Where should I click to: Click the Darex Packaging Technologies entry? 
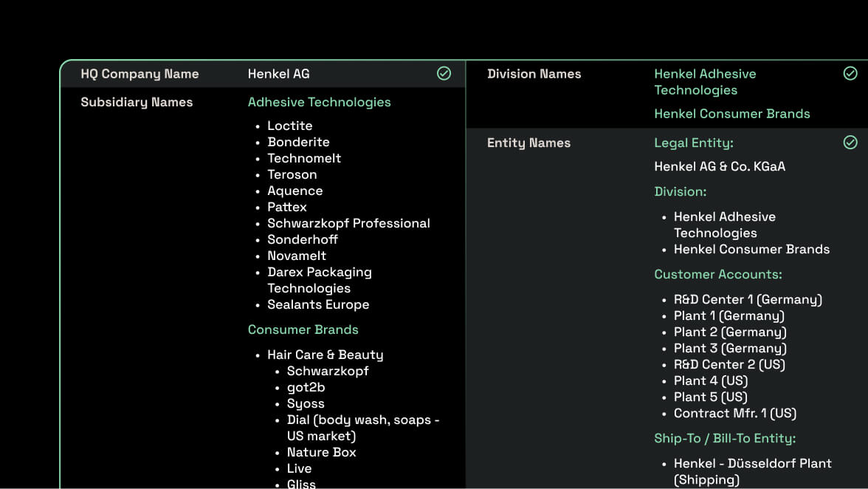[x=319, y=280]
